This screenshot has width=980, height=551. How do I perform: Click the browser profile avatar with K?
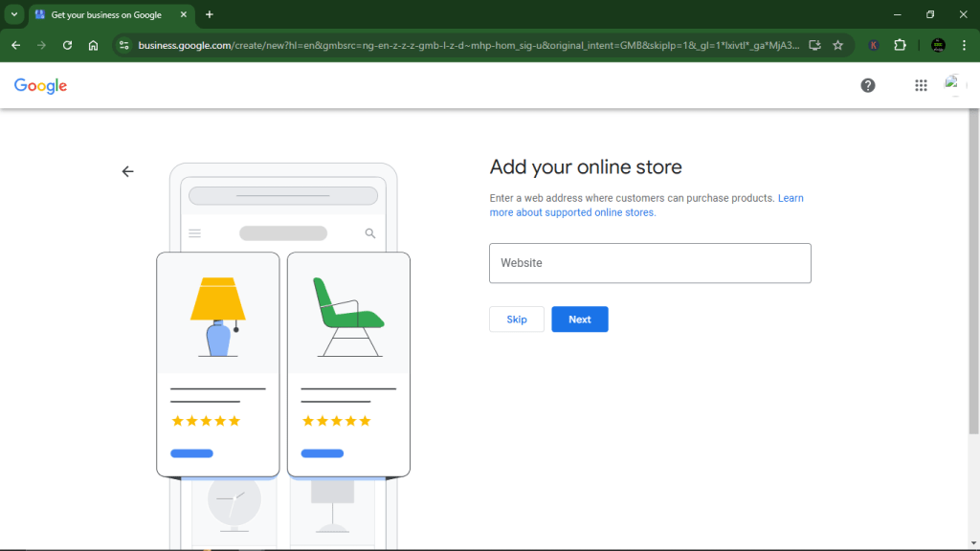874,44
